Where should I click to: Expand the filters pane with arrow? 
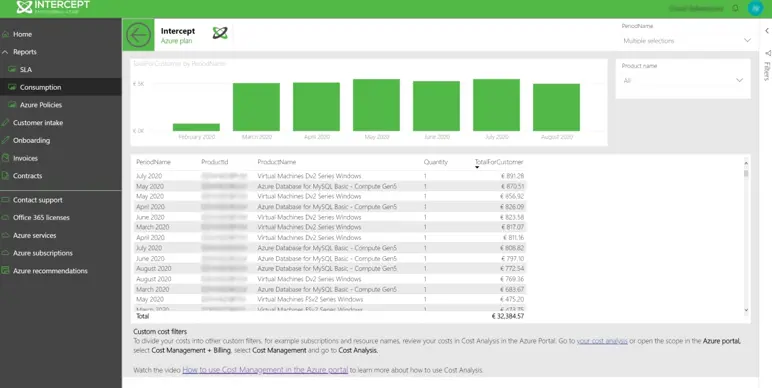pyautogui.click(x=767, y=31)
